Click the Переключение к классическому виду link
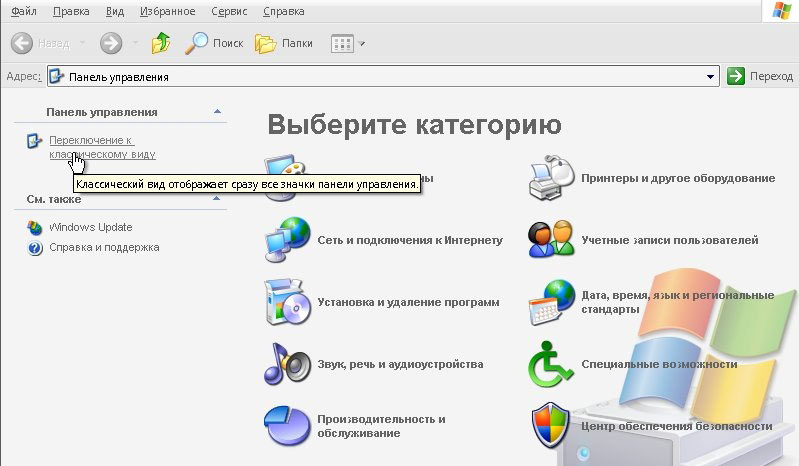 (100, 147)
